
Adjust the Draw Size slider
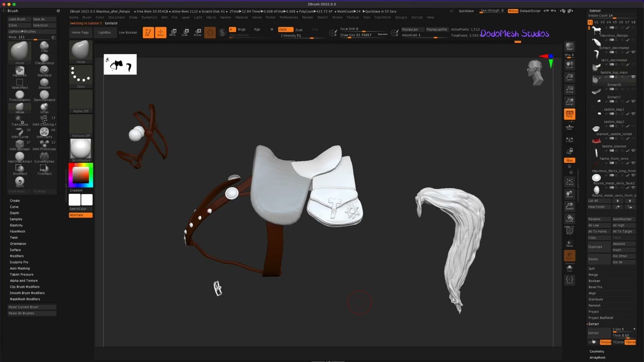click(364, 35)
